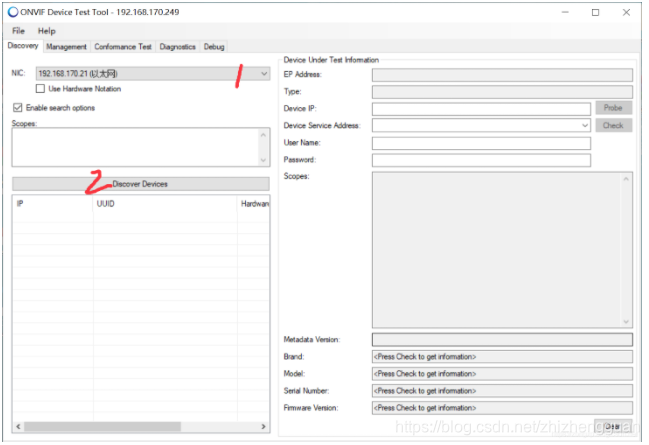
Task: Expand the Device Service Address dropdown
Action: [x=584, y=125]
